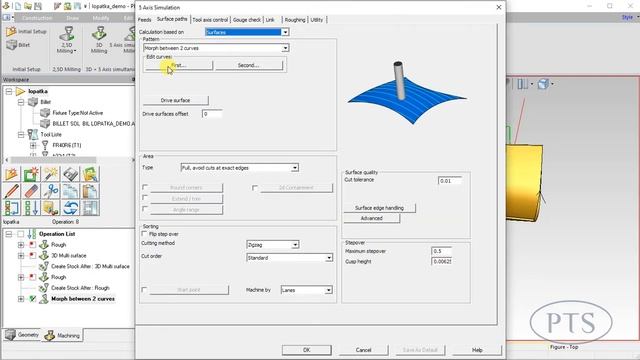
Task: Click the Drive surface button
Action: point(176,100)
